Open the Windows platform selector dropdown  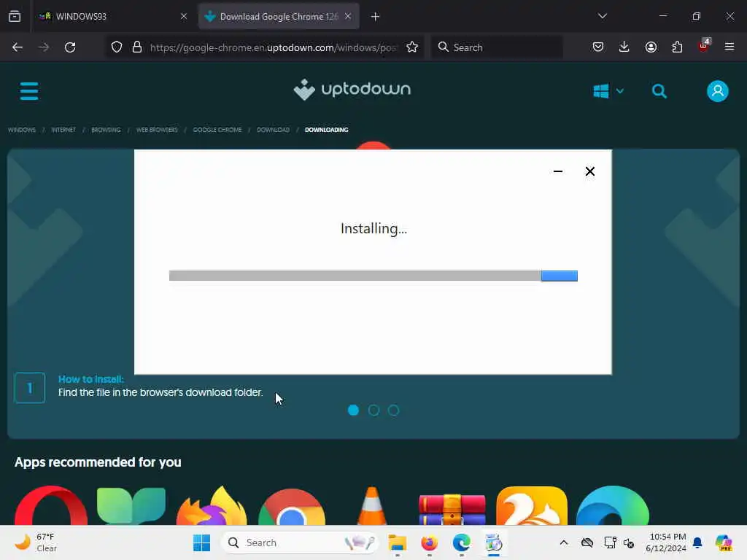pyautogui.click(x=608, y=91)
